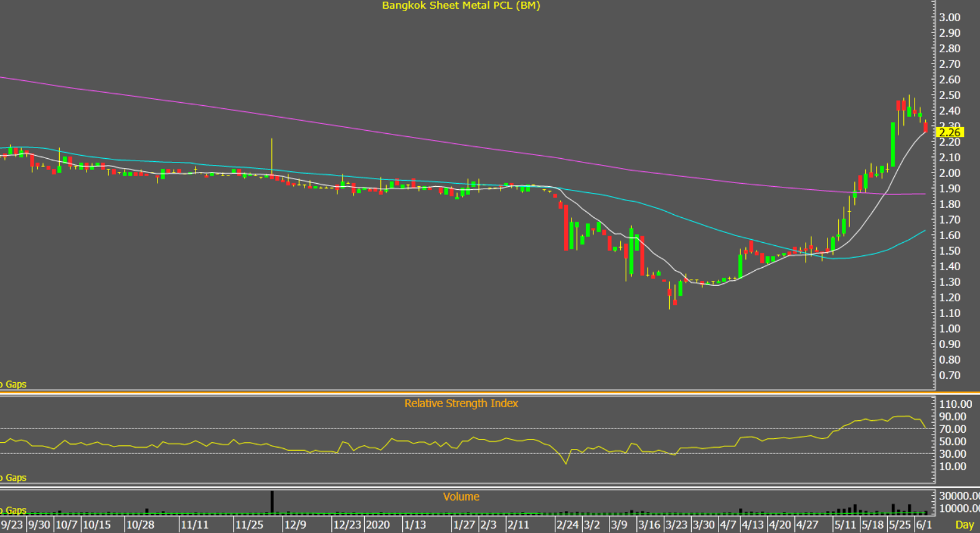Click the 3.00 price axis label
The image size is (980, 533).
pyautogui.click(x=950, y=17)
